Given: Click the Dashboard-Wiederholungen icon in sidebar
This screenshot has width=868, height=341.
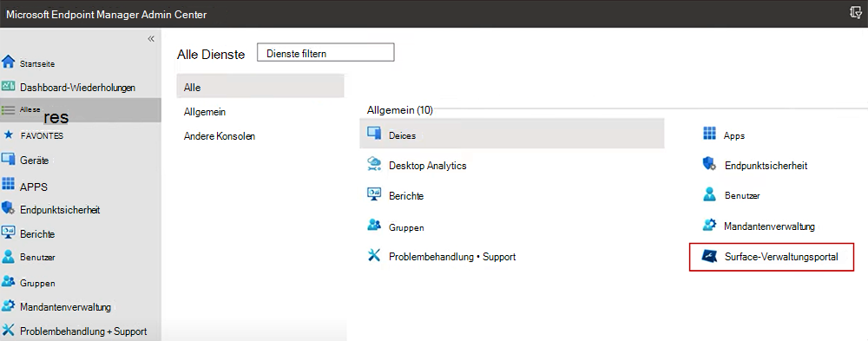Looking at the screenshot, I should click(8, 86).
